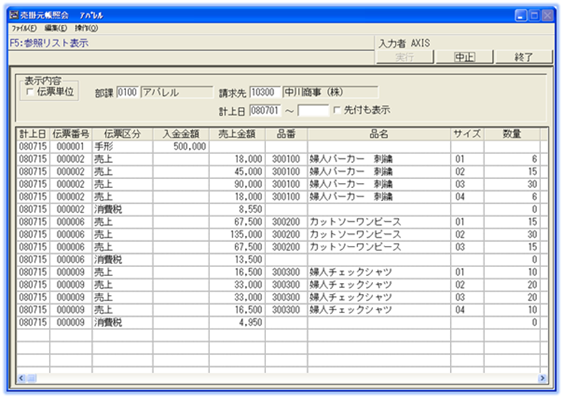Minimize the 売掛元帳照会 window
This screenshot has width=563, height=398.
pyautogui.click(x=521, y=15)
